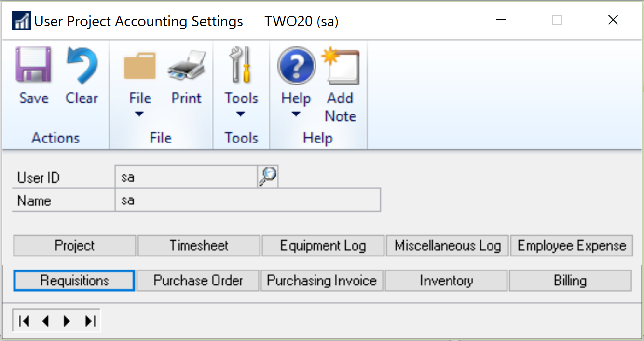Go to previous record arrow
This screenshot has width=644, height=341.
pyautogui.click(x=46, y=321)
